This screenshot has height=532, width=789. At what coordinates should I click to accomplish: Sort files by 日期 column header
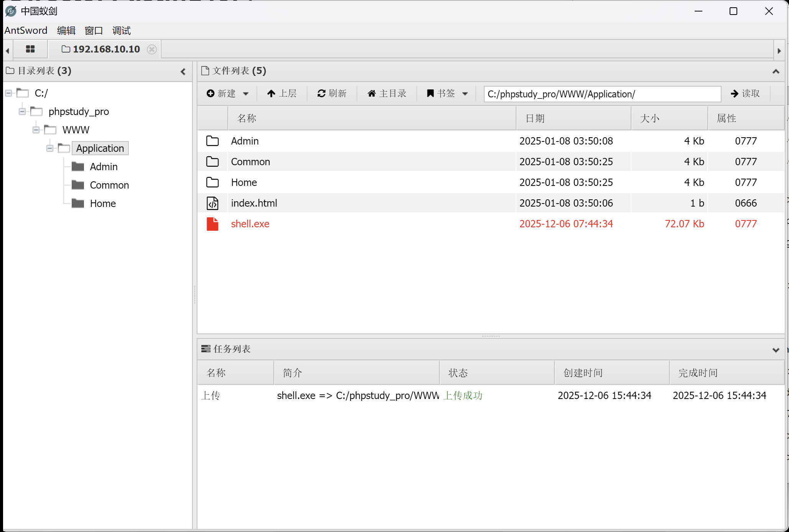tap(535, 118)
